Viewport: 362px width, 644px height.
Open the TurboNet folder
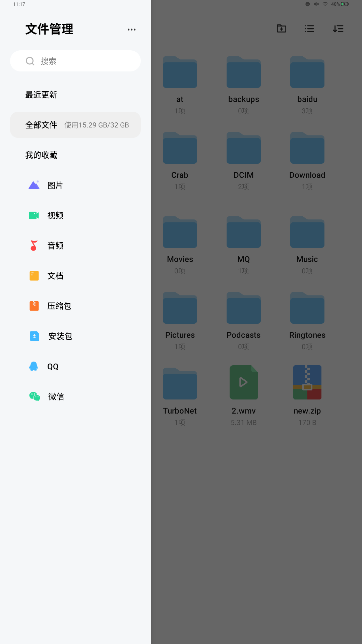[x=180, y=384]
